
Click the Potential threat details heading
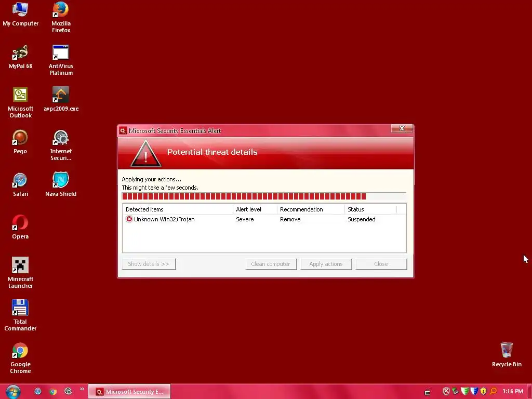click(212, 152)
